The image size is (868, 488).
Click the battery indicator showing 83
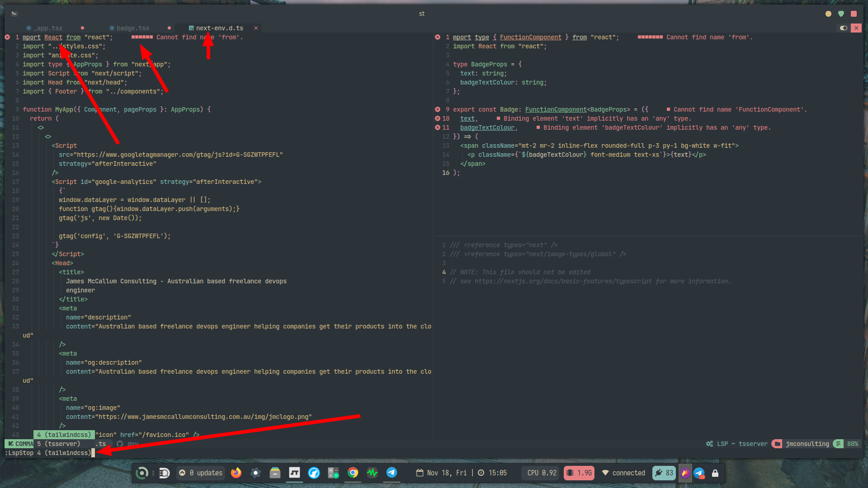pos(664,473)
